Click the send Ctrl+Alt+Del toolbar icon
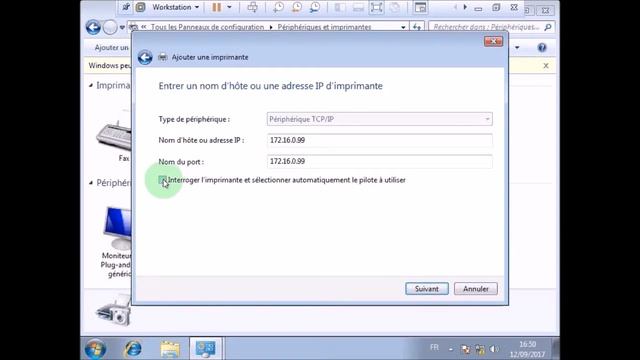This screenshot has width=640, height=360. click(x=253, y=7)
